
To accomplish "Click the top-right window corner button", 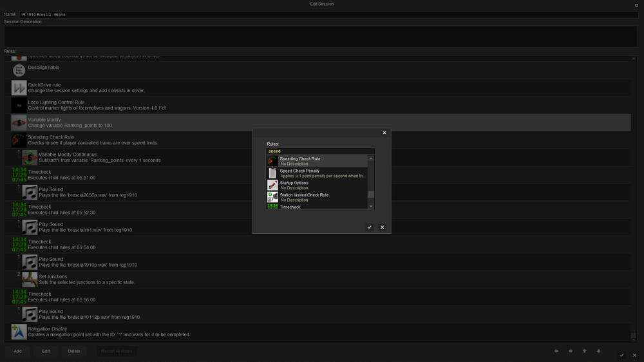I will coord(637,5).
